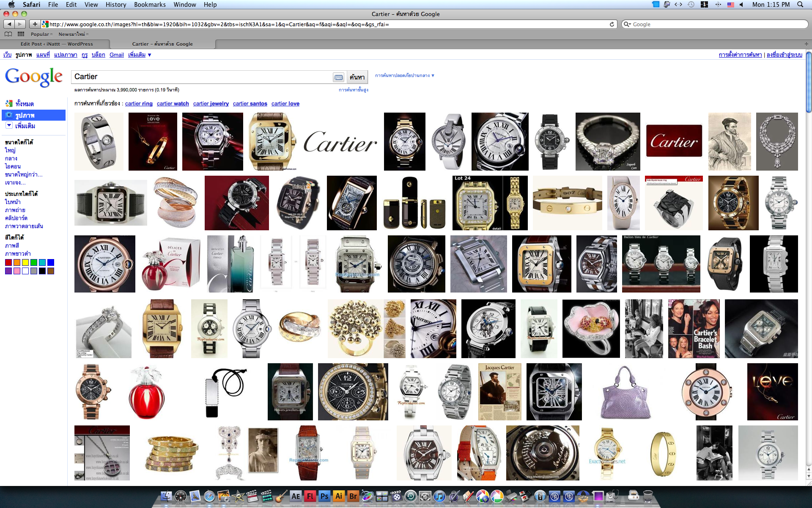Filter by ใหญ่ large size

coord(10,150)
